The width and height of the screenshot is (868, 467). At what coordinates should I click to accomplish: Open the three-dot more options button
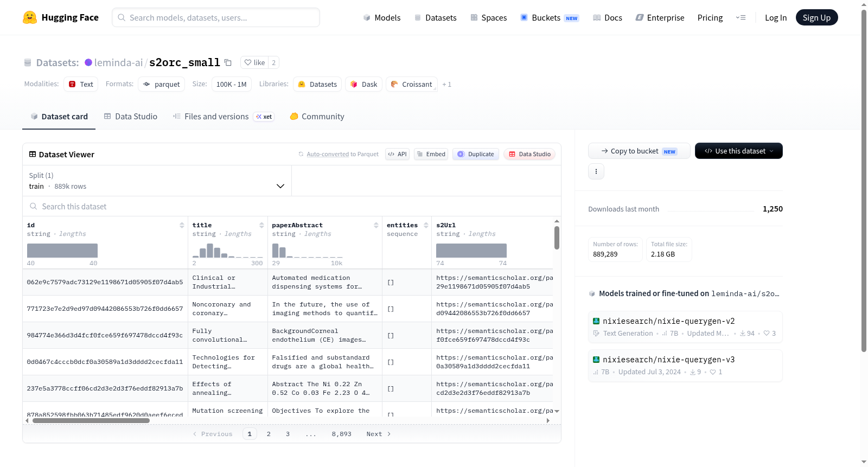(x=596, y=171)
